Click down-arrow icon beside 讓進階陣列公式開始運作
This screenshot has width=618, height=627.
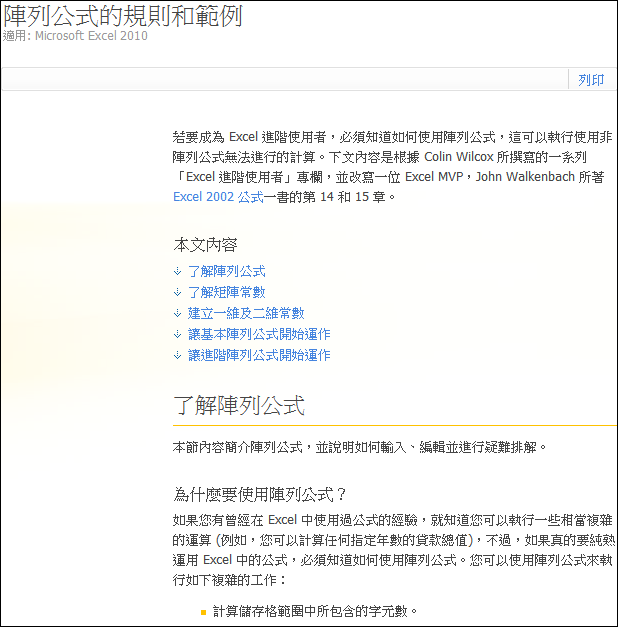pyautogui.click(x=178, y=355)
